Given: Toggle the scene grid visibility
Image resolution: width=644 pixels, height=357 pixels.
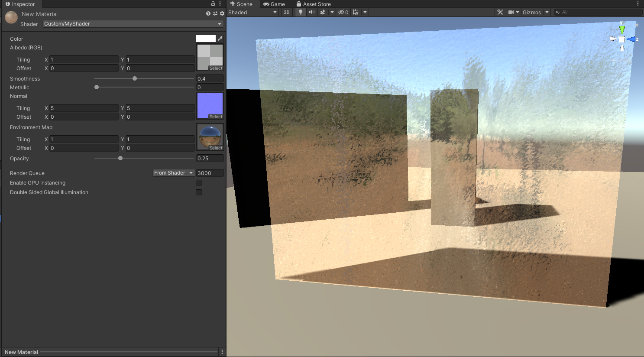Looking at the screenshot, I should point(356,12).
